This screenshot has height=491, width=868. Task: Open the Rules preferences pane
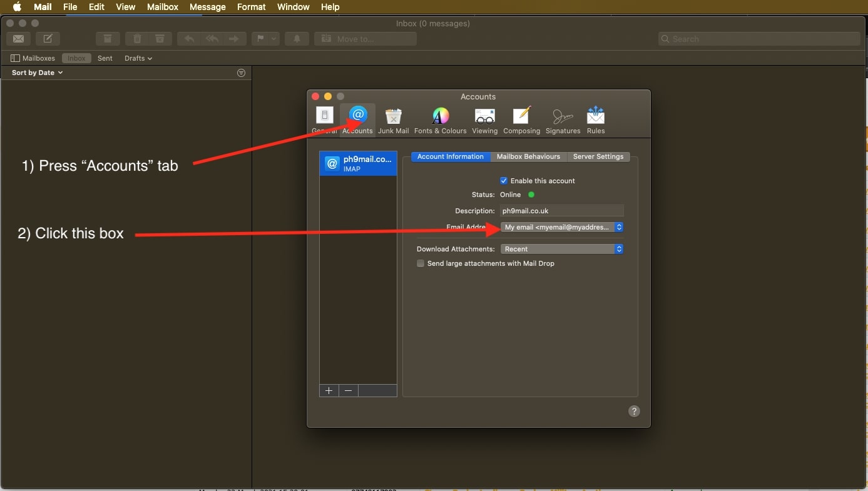[x=595, y=120]
